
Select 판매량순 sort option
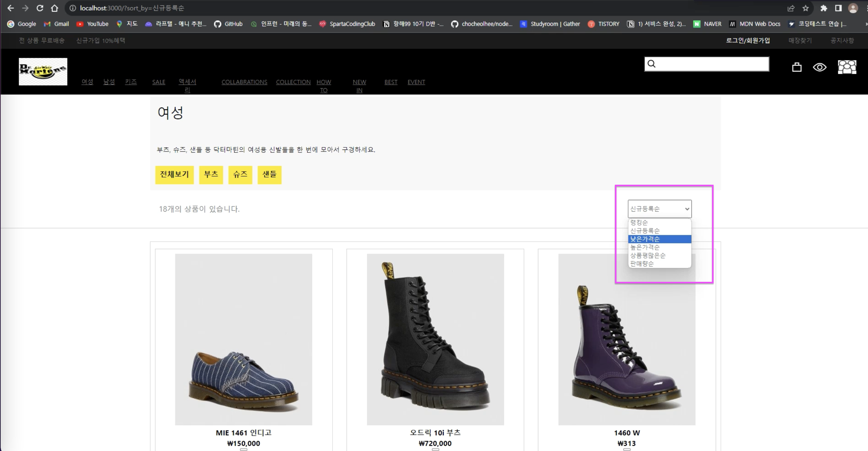coord(659,264)
